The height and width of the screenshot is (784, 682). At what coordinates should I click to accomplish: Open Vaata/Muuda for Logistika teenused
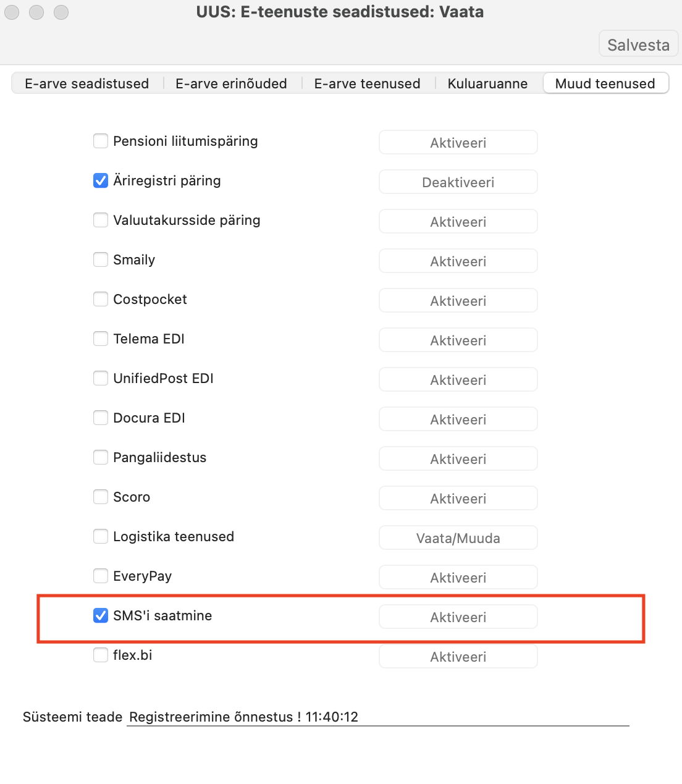[458, 538]
